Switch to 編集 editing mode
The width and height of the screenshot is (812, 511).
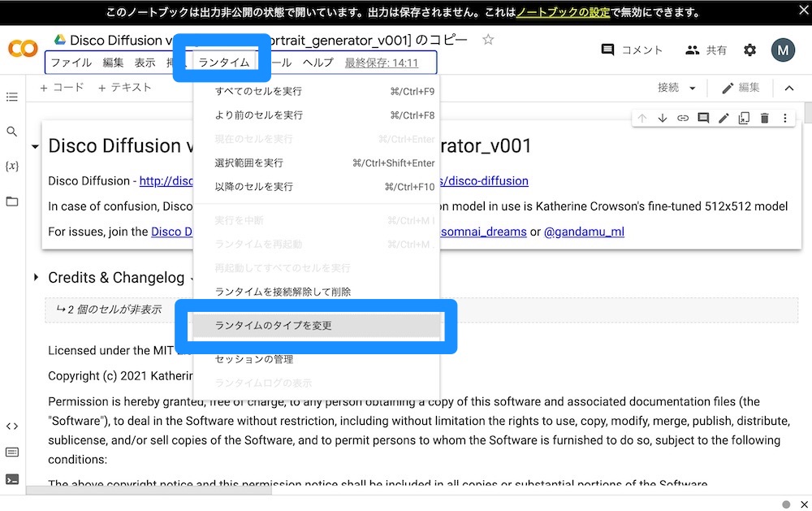[x=741, y=88]
